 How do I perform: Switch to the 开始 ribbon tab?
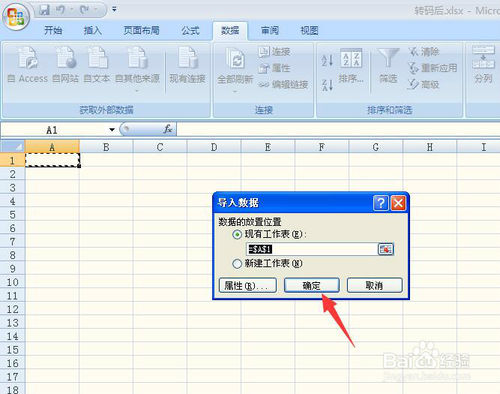coord(53,31)
